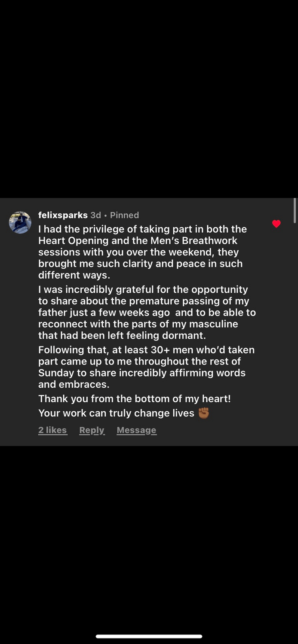
Task: Click the 3d timestamp
Action: [95, 215]
